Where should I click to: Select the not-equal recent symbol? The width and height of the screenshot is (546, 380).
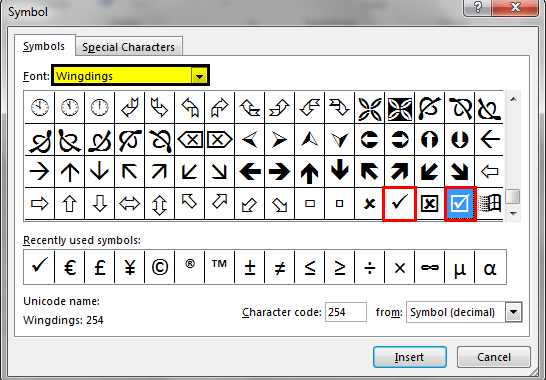(x=280, y=267)
